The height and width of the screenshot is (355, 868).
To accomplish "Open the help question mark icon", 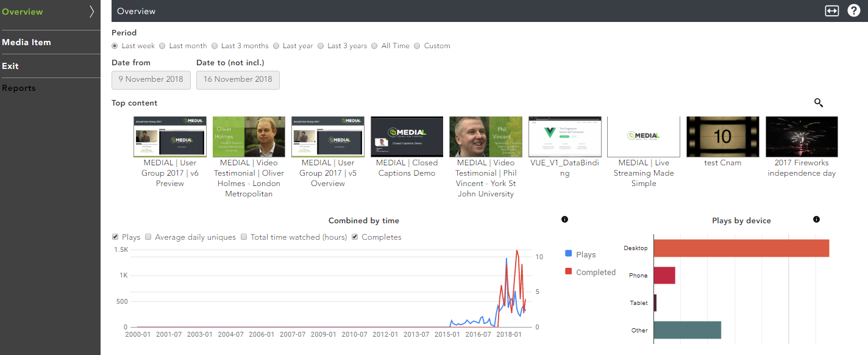I will click(854, 11).
